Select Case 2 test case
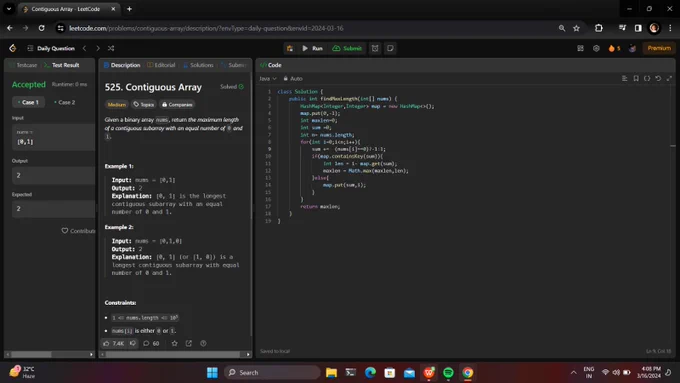 65,102
